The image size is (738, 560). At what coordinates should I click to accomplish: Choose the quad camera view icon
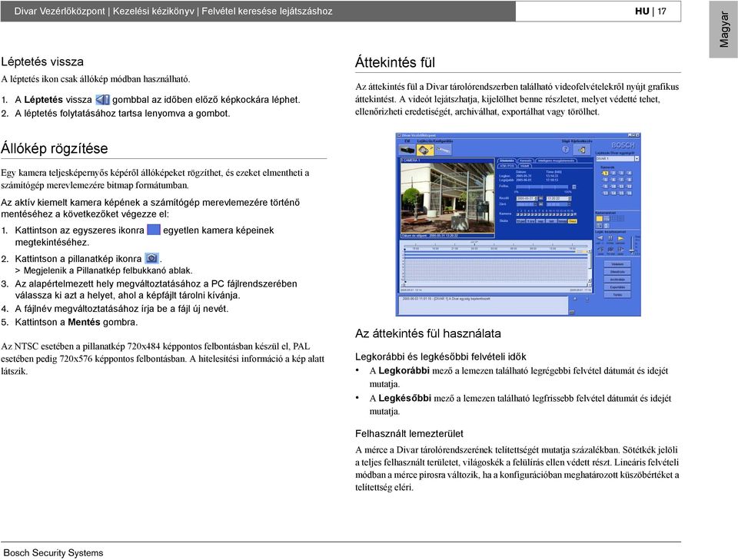point(607,219)
